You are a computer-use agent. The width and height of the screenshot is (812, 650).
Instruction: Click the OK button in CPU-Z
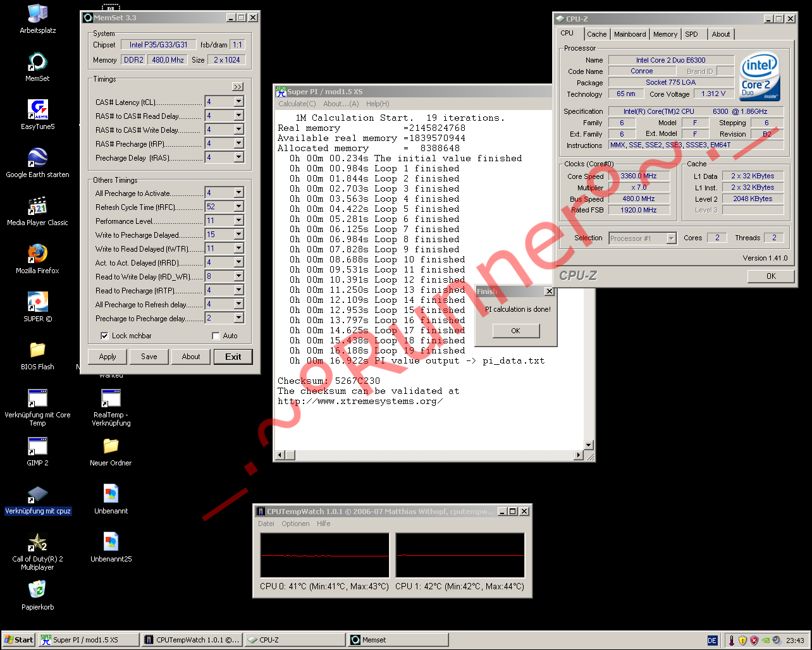pos(771,276)
